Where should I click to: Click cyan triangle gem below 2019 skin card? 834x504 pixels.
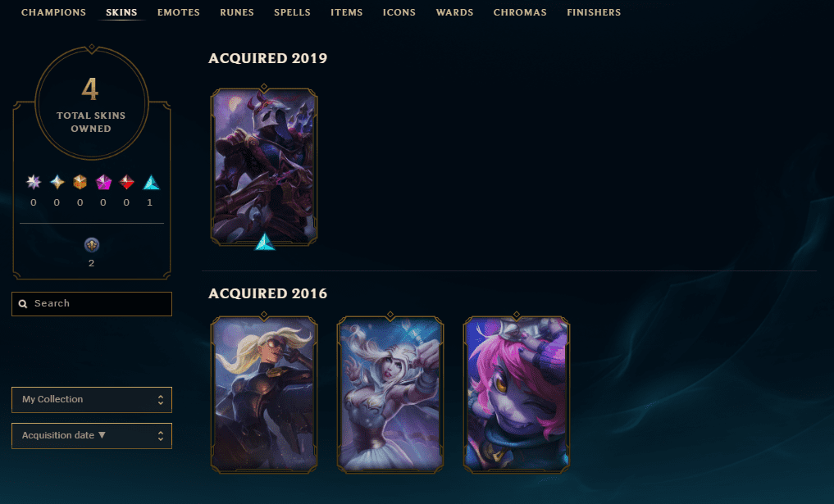pyautogui.click(x=265, y=242)
